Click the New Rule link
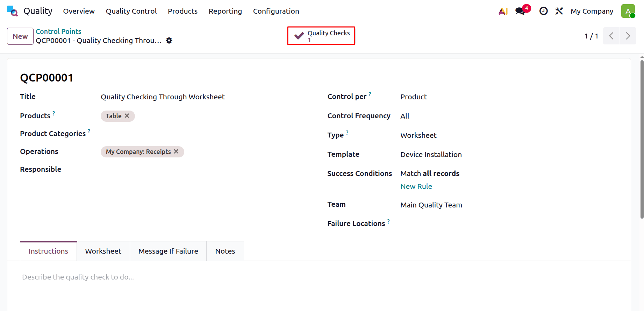Screen dimensions: 644x311 click(x=416, y=186)
